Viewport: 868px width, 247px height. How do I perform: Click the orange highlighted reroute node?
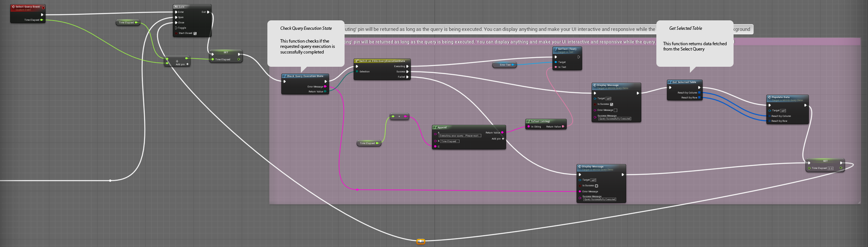point(421,241)
